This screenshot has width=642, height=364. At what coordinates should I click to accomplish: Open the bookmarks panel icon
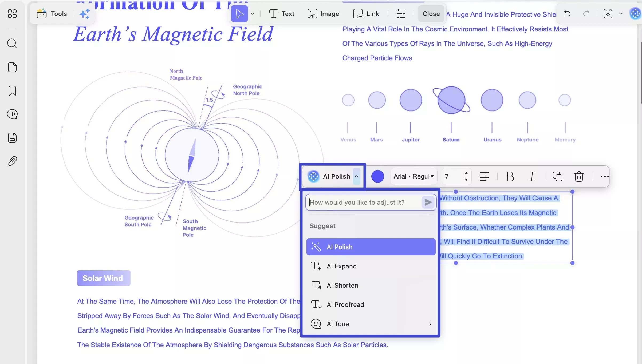(x=12, y=91)
